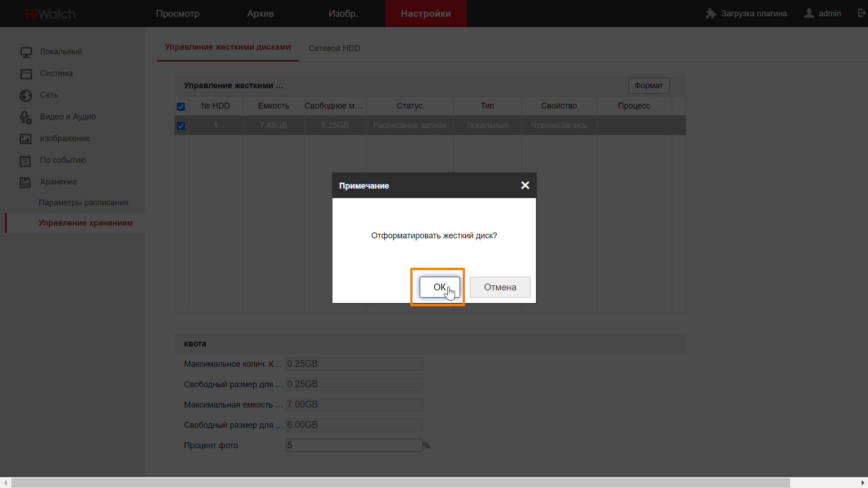This screenshot has height=488, width=868.
Task: Open Локальный settings section
Action: (61, 52)
